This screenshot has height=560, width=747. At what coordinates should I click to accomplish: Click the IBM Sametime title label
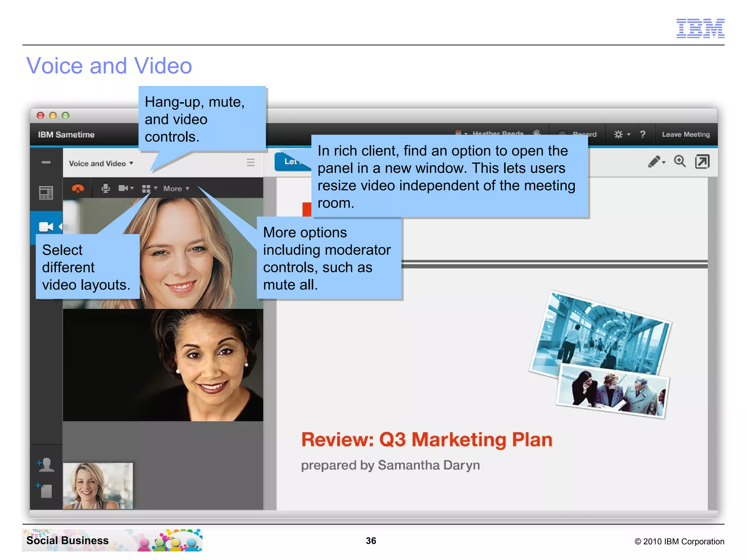(x=66, y=135)
